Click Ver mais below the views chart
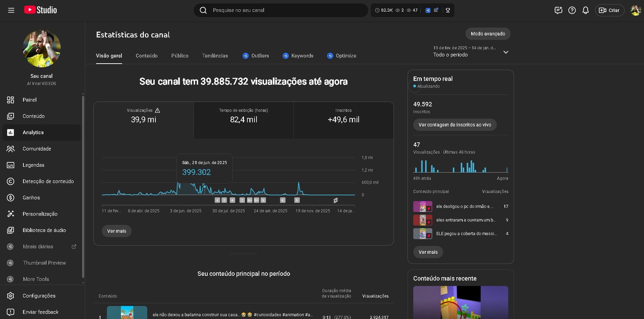644x319 pixels. point(117,231)
